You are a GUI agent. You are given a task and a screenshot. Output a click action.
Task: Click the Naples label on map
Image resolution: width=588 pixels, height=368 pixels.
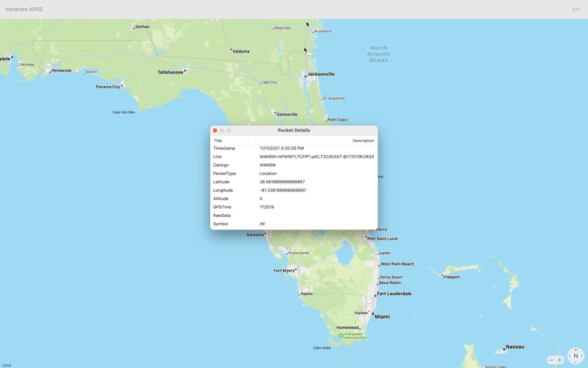point(306,294)
